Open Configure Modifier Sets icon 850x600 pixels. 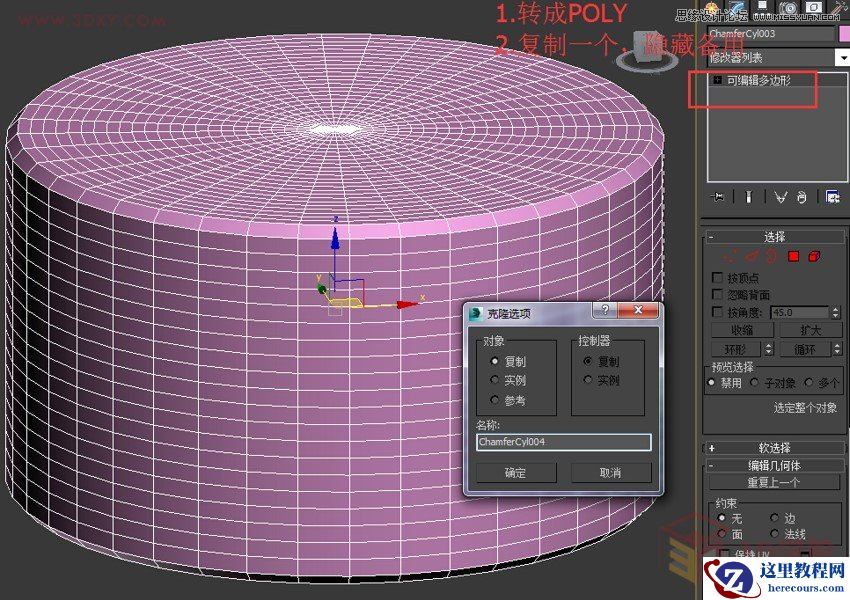pyautogui.click(x=832, y=197)
